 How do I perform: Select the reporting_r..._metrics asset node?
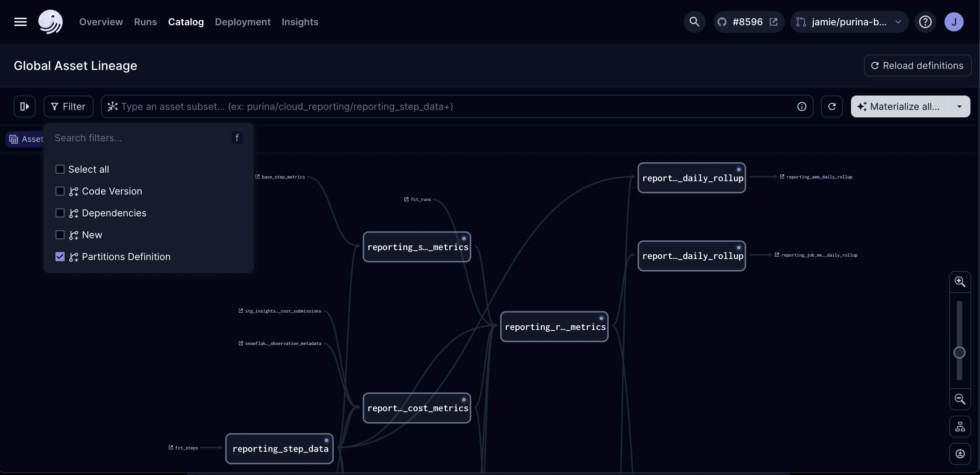(554, 327)
